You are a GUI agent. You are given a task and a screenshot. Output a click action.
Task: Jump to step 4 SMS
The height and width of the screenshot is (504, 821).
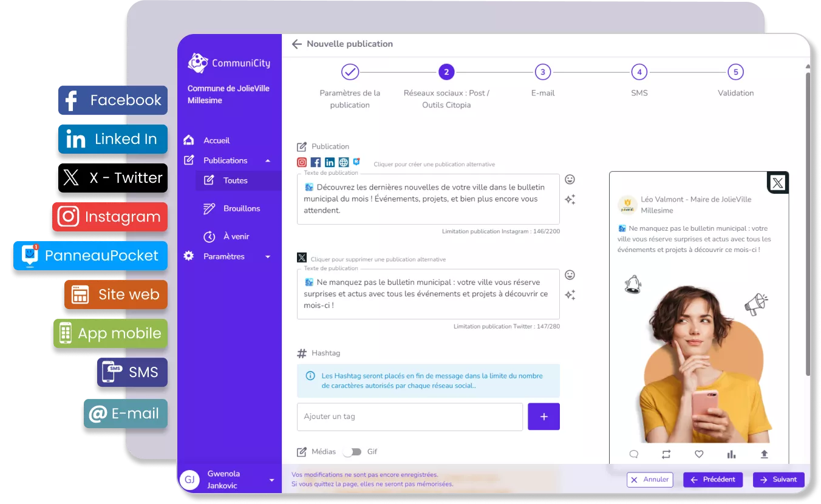639,72
